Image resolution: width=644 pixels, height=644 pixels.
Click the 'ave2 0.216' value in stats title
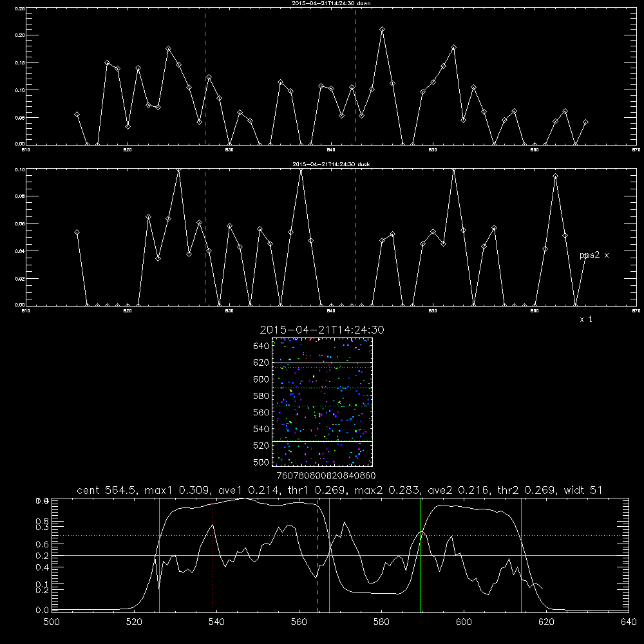pyautogui.click(x=458, y=490)
